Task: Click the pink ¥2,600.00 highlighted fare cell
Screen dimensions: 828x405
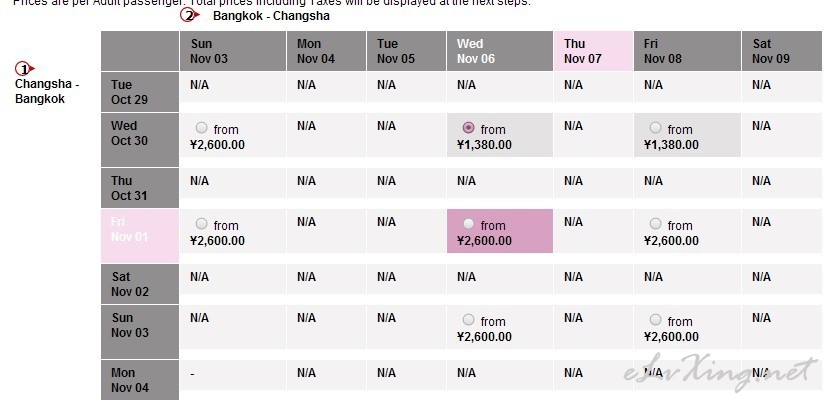Action: 500,231
